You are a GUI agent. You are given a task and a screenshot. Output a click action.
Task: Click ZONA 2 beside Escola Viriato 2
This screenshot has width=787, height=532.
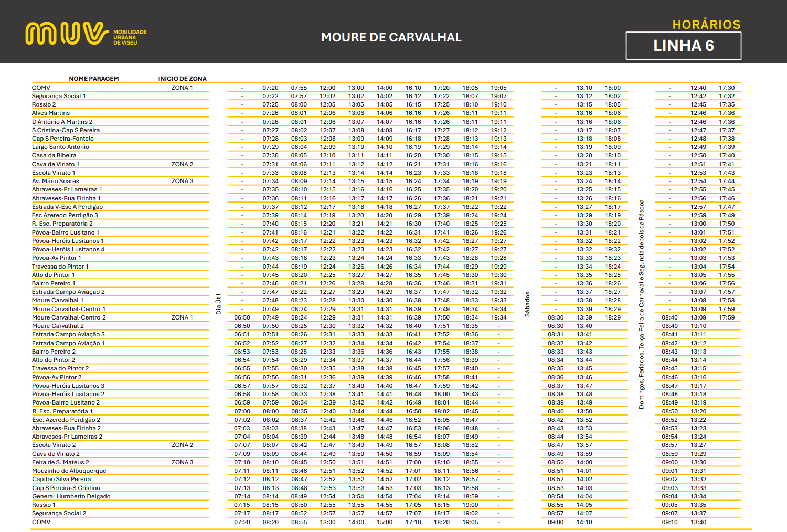[x=182, y=445]
